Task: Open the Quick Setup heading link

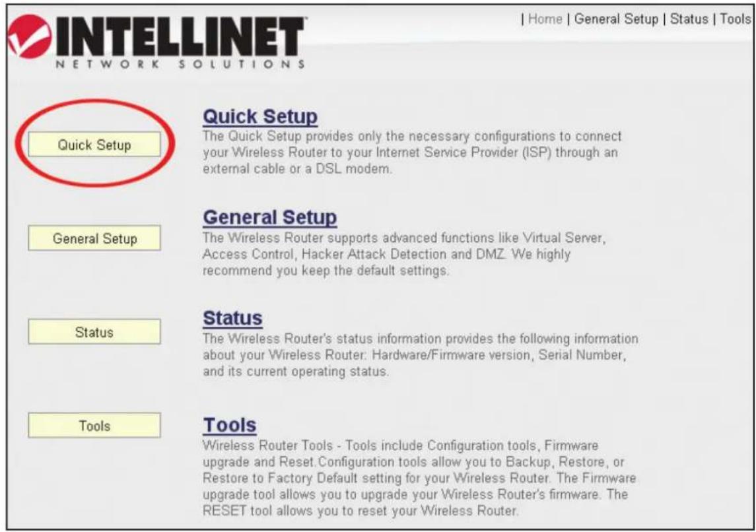Action: pyautogui.click(x=260, y=116)
